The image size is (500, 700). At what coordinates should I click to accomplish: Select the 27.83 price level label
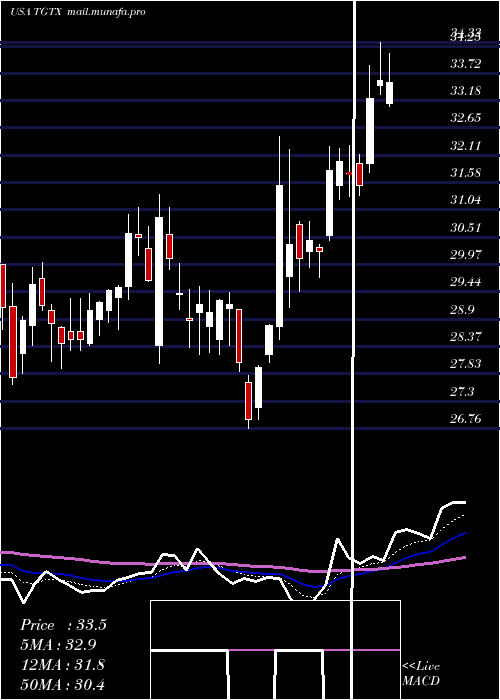pos(466,364)
